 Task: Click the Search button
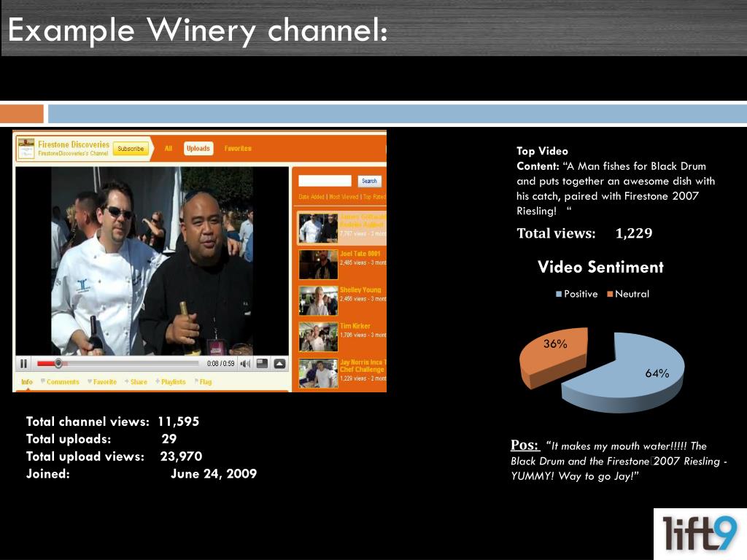[x=369, y=181]
